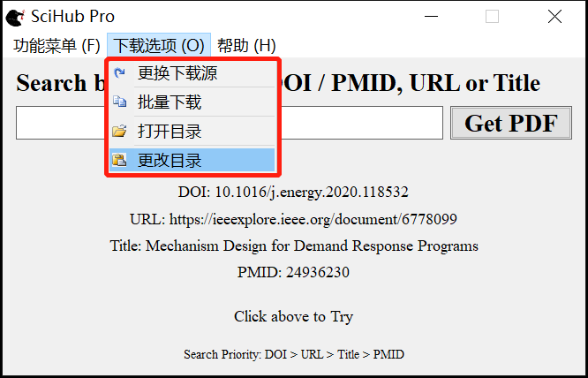
Task: Try the example PMID 24936230
Action: click(x=293, y=272)
